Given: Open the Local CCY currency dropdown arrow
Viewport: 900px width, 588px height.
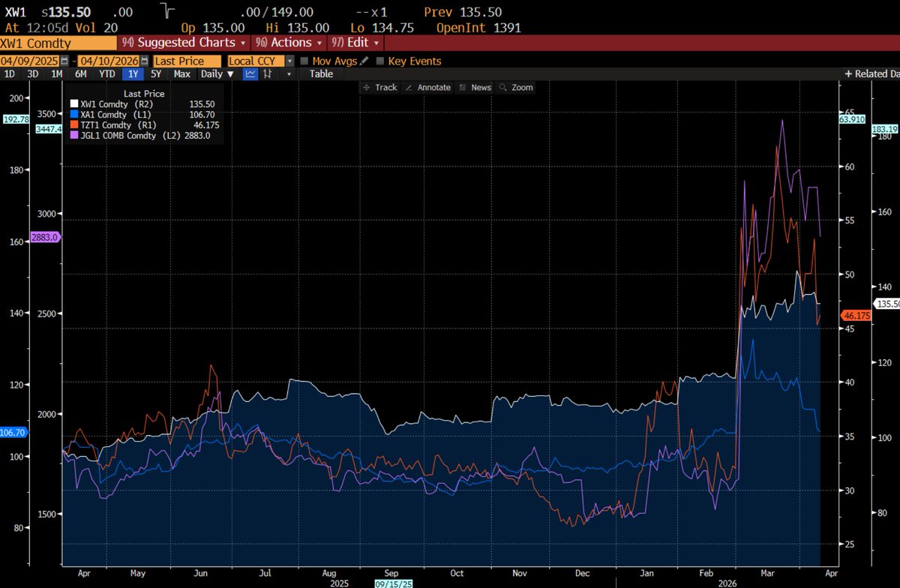Looking at the screenshot, I should [x=289, y=61].
